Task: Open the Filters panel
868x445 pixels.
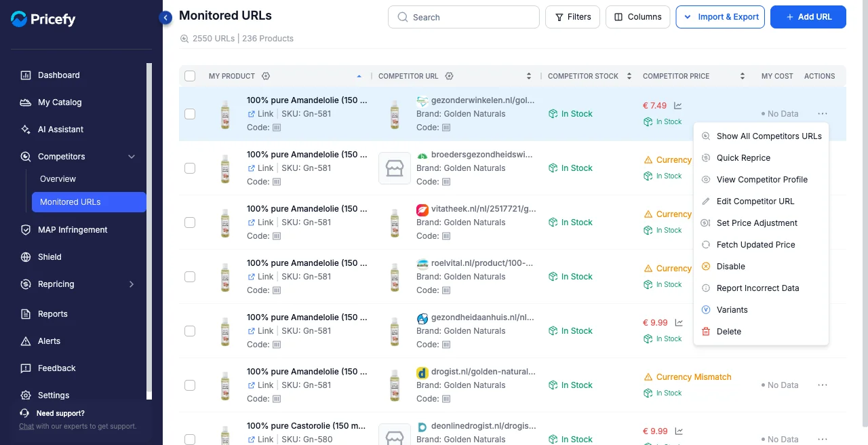Action: click(572, 17)
